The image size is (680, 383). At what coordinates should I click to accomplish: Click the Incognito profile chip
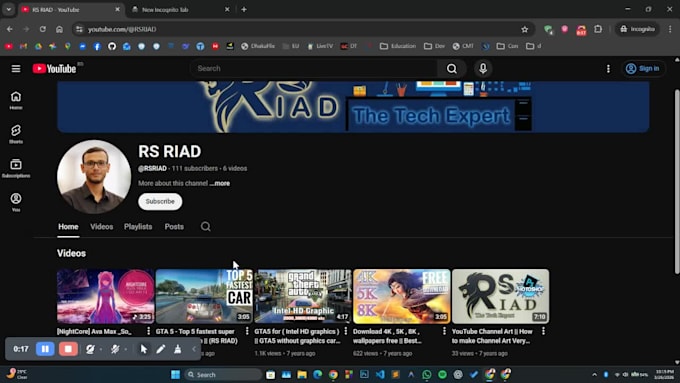[637, 29]
